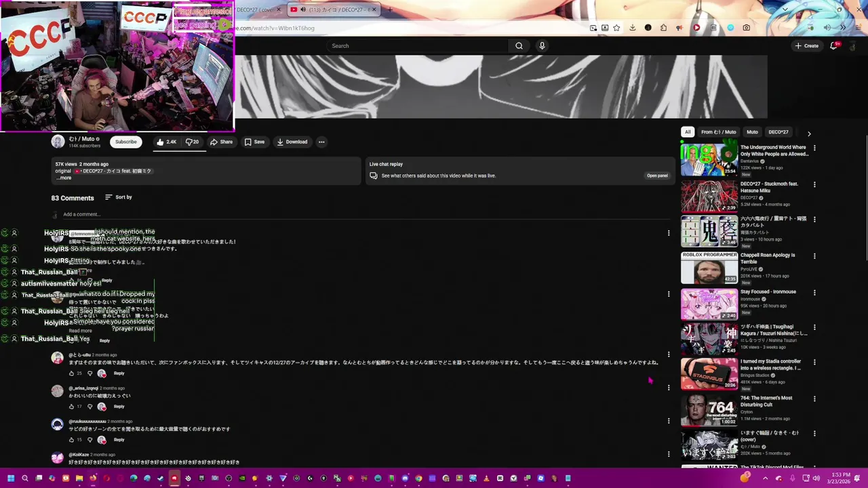This screenshot has width=868, height=488.
Task: Open browser downloads arrow icon
Action: click(x=632, y=28)
